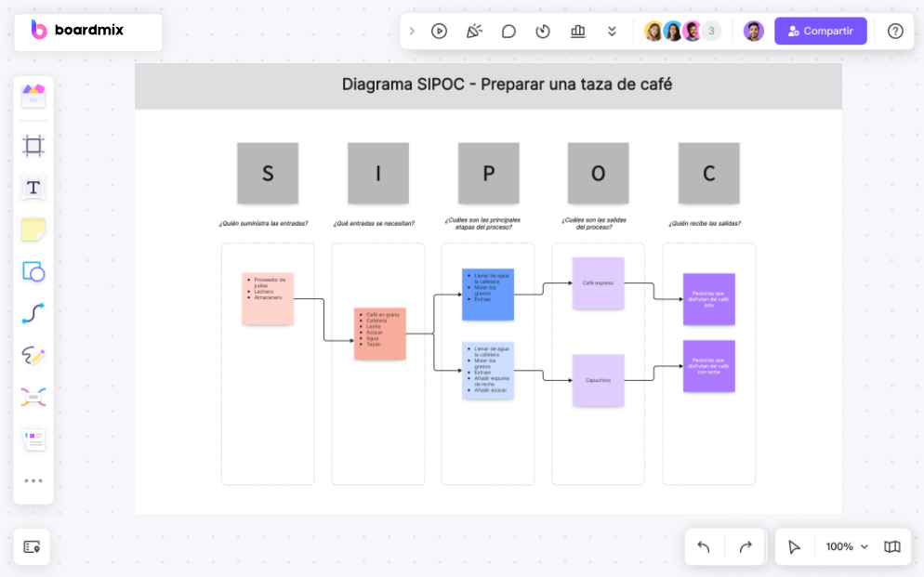Open second collaborator avatar
This screenshot has width=924, height=577.
673,32
